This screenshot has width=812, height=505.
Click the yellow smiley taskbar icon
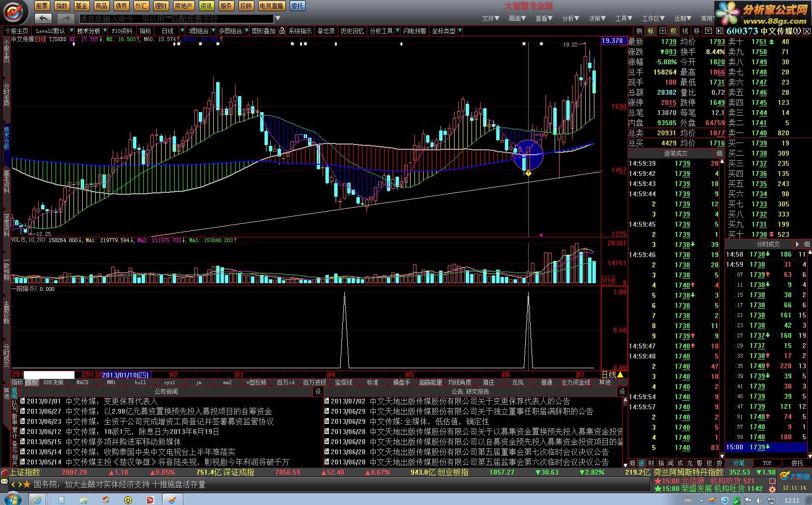pos(128,500)
